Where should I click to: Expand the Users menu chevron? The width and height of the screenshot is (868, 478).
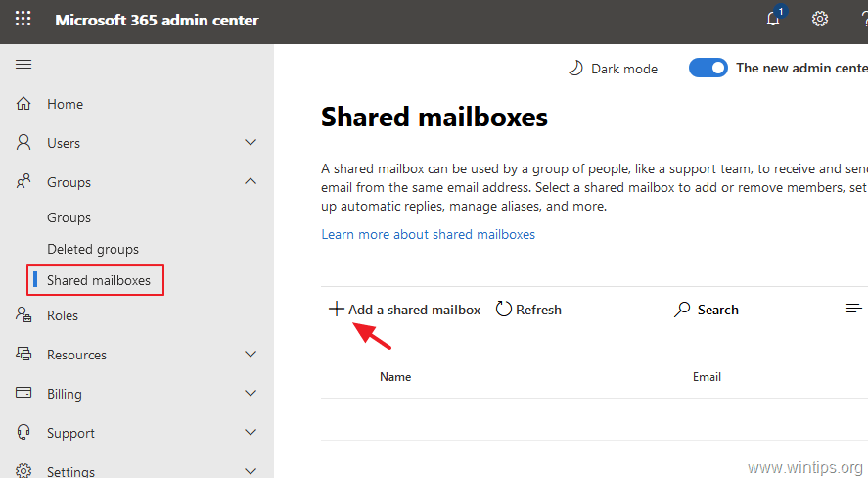click(x=251, y=143)
